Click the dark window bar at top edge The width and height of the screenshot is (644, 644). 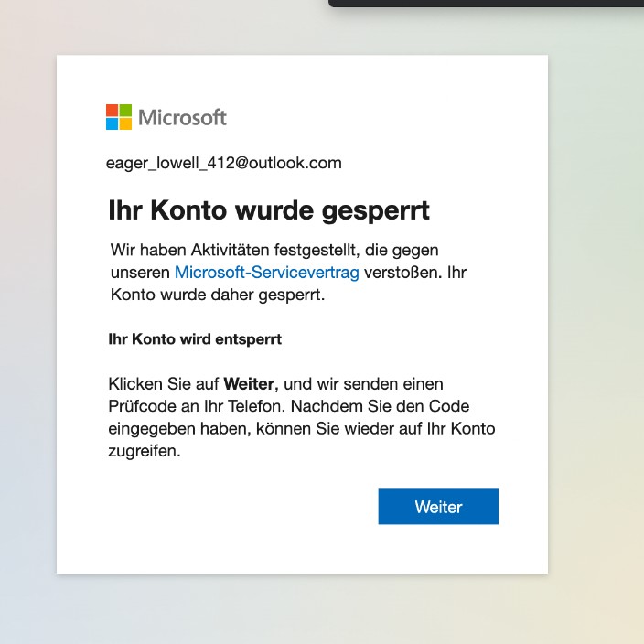tap(487, 4)
